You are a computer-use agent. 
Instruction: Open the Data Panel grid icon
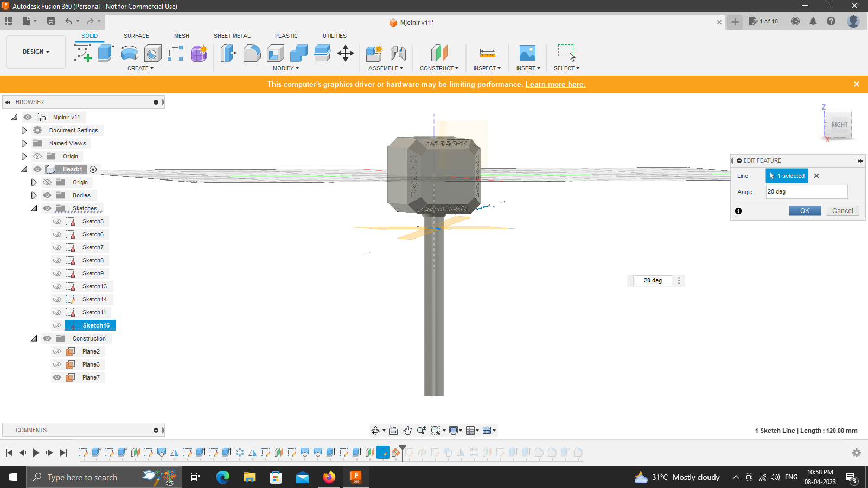tap(9, 21)
